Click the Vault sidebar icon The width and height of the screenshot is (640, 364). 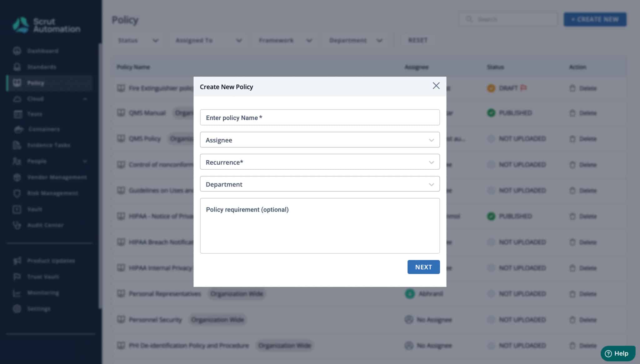[x=17, y=209]
